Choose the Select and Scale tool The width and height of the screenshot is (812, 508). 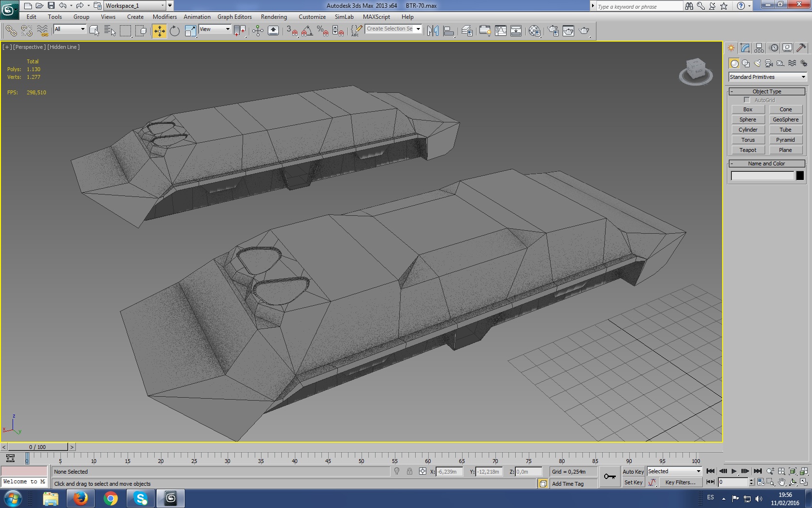pyautogui.click(x=190, y=31)
